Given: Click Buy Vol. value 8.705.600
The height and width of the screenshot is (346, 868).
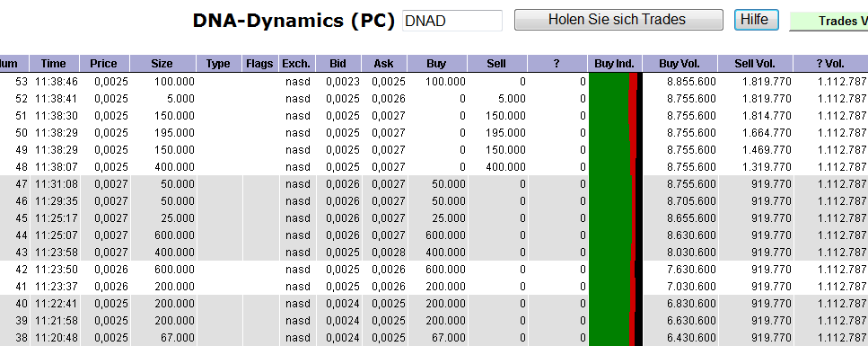Looking at the screenshot, I should coord(691,200).
